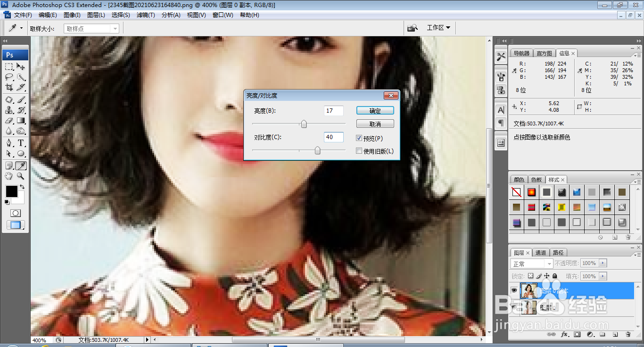Select the Move tool
The width and height of the screenshot is (644, 347).
(x=21, y=66)
